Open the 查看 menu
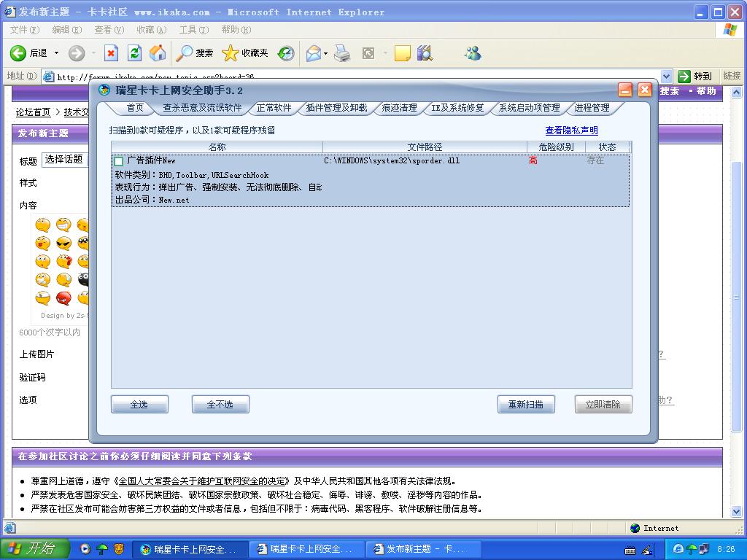Screen dimensions: 747x560 pos(109,29)
